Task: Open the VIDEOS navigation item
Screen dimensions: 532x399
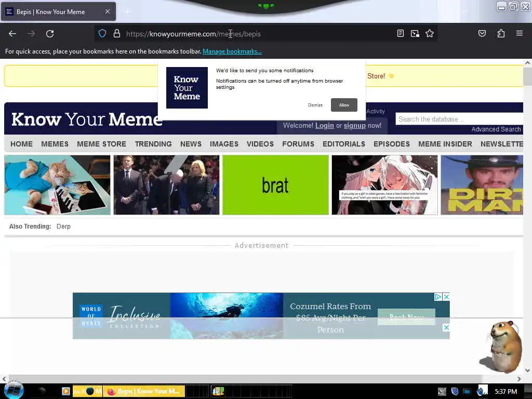Action: (x=260, y=144)
